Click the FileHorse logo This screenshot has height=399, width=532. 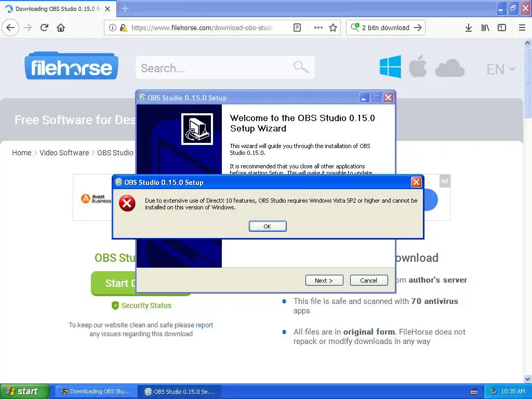click(x=71, y=66)
